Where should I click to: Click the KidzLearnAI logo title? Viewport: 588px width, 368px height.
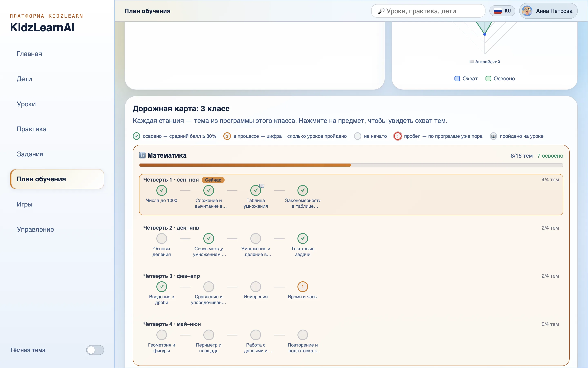[42, 27]
